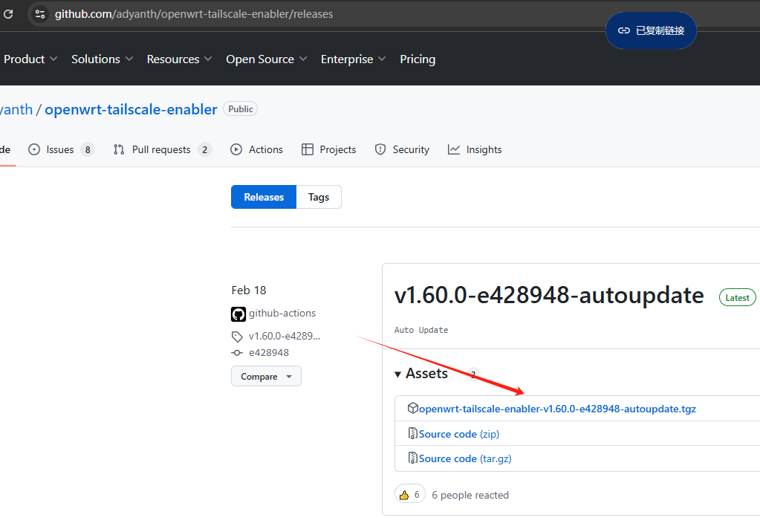Download openwrt-tailscale-enabler-v1.60.0-e428948-autoupdate.tgz

[557, 409]
